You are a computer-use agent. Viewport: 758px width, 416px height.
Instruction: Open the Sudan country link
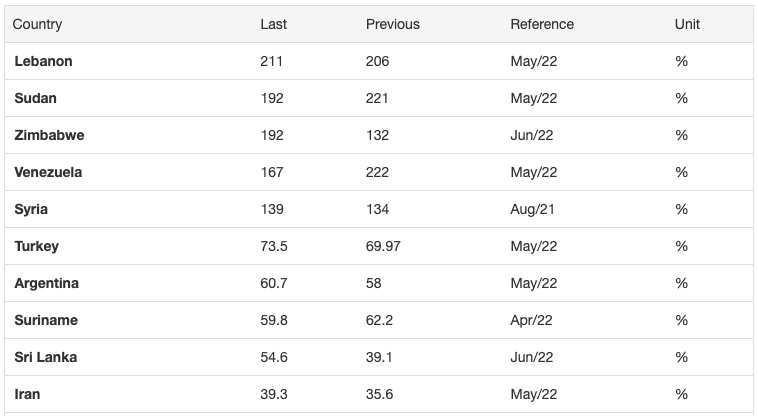(35, 98)
